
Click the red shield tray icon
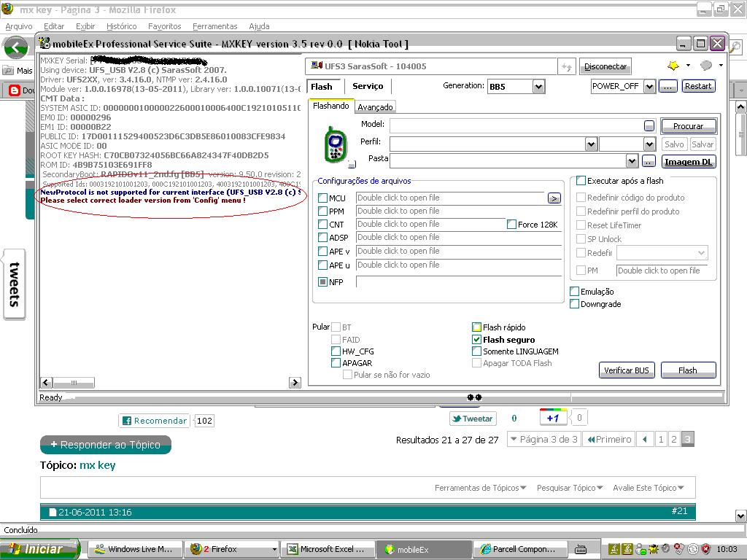pyautogui.click(x=705, y=549)
